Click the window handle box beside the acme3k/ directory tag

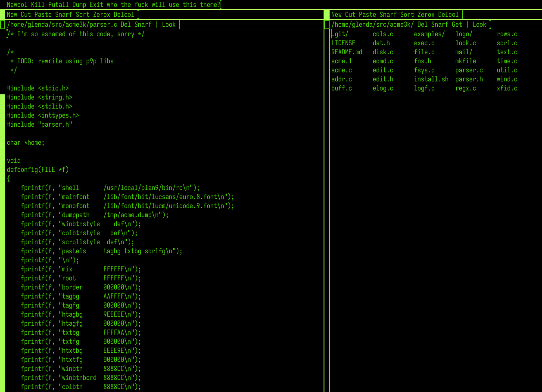coord(327,25)
